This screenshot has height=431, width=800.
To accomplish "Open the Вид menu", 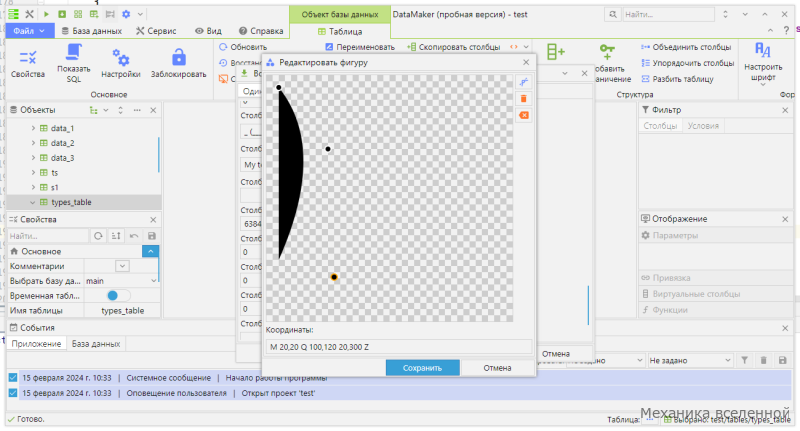I will click(208, 31).
